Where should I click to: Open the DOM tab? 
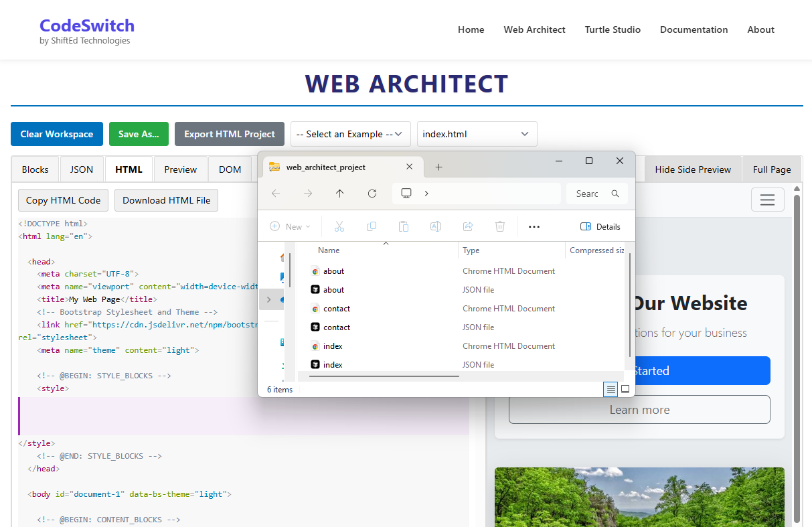coord(230,169)
